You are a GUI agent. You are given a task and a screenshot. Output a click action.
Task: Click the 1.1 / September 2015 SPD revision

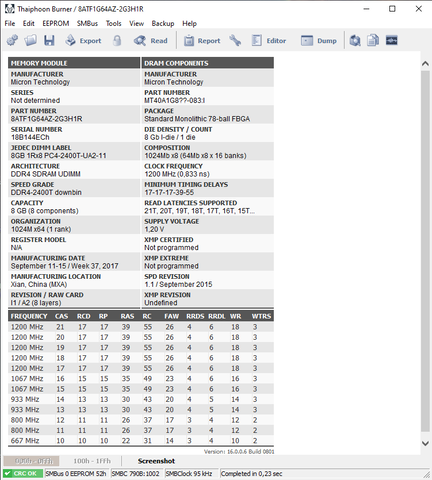tap(178, 284)
